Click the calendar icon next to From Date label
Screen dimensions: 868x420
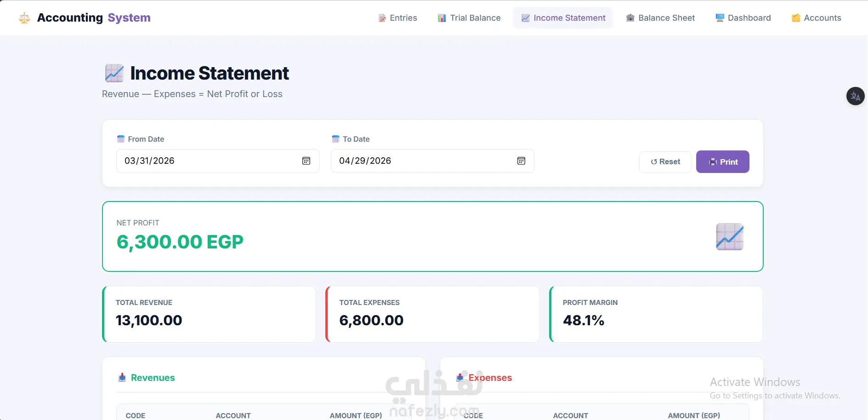tap(121, 139)
